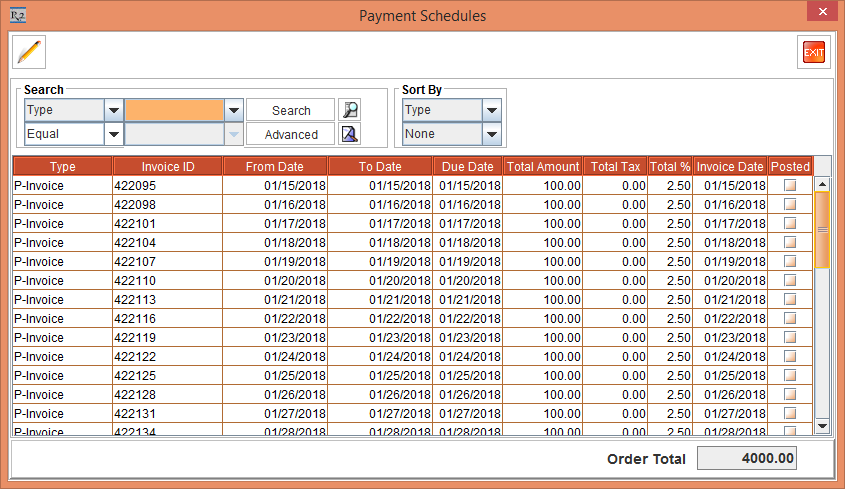Check Posted box for invoice 422125
The width and height of the screenshot is (845, 489).
pyautogui.click(x=790, y=376)
